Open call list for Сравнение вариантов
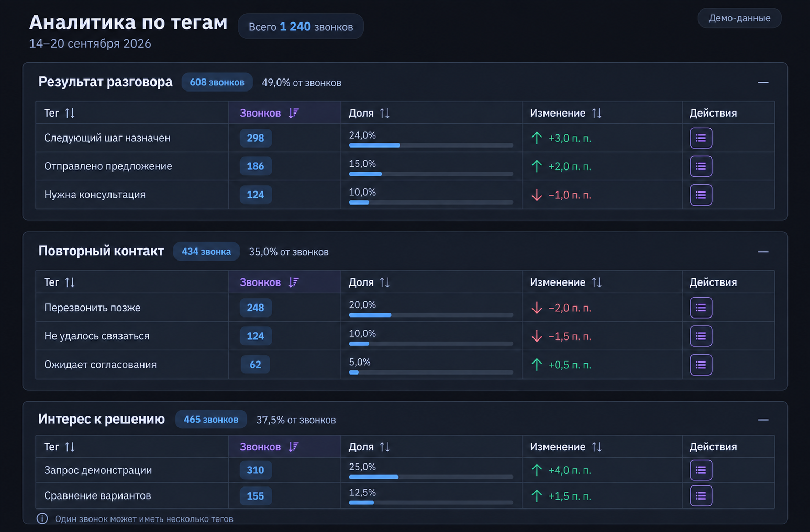810x532 pixels. pyautogui.click(x=701, y=495)
